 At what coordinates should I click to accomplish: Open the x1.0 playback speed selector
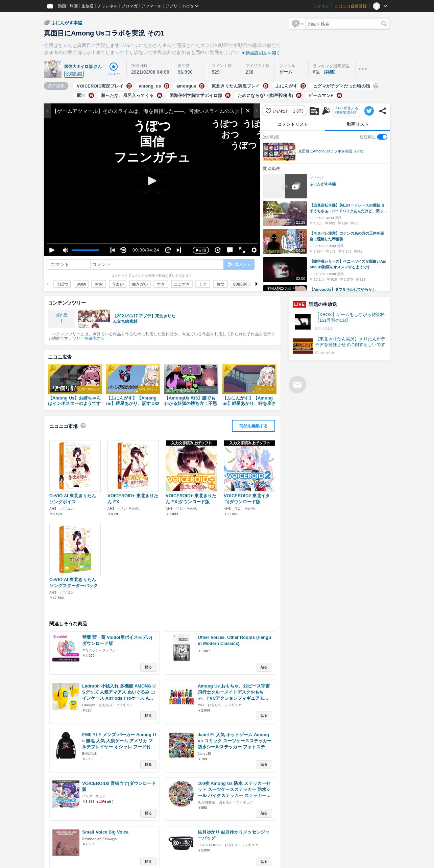pos(200,250)
